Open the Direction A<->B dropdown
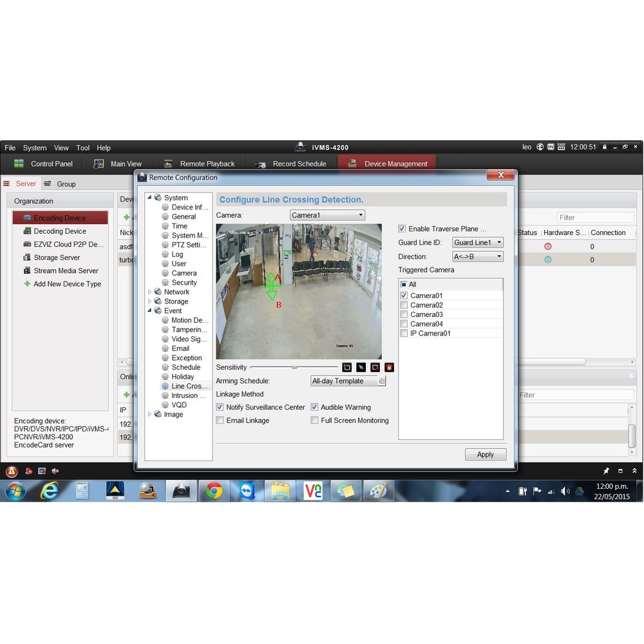Screen dimensions: 644x644 click(478, 256)
